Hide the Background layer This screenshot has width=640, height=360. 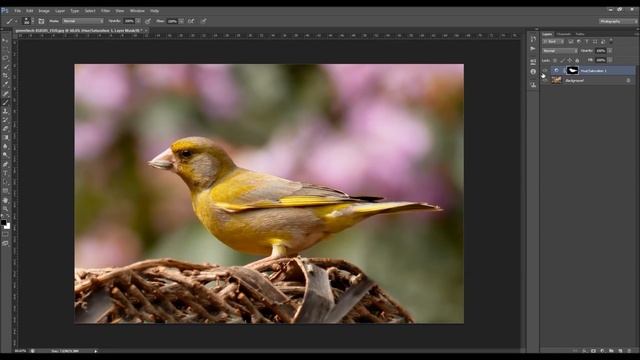coord(544,80)
